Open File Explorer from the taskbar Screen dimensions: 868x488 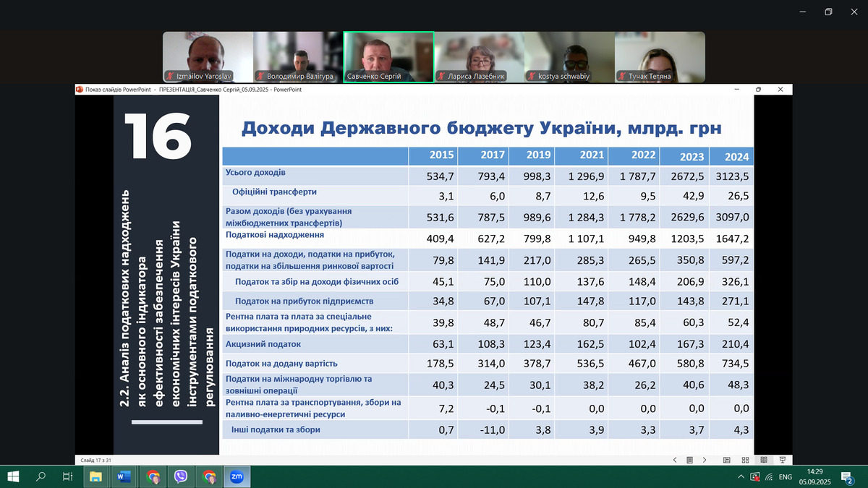(95, 476)
